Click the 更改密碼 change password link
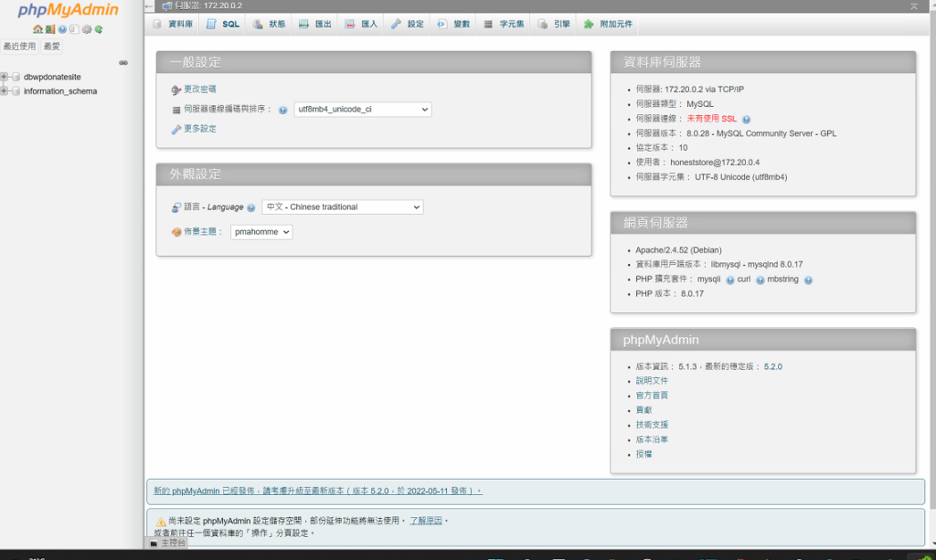Viewport: 936px width, 560px height. coord(199,90)
